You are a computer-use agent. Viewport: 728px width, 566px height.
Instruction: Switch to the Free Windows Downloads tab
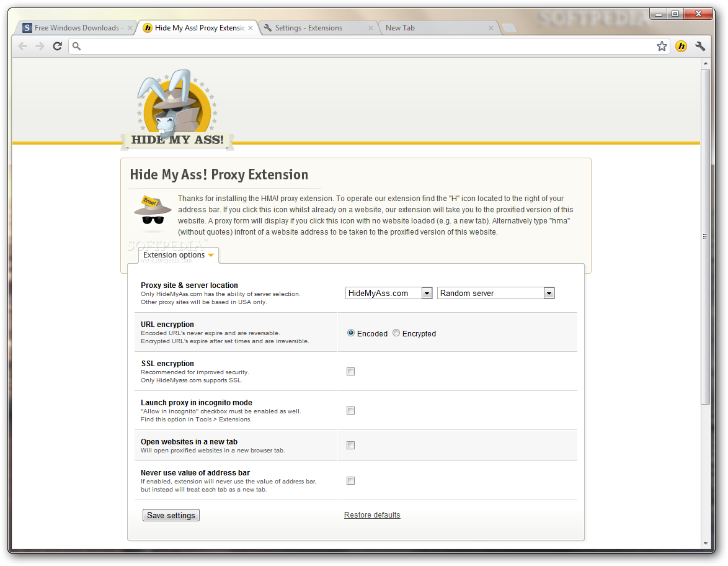(76, 28)
